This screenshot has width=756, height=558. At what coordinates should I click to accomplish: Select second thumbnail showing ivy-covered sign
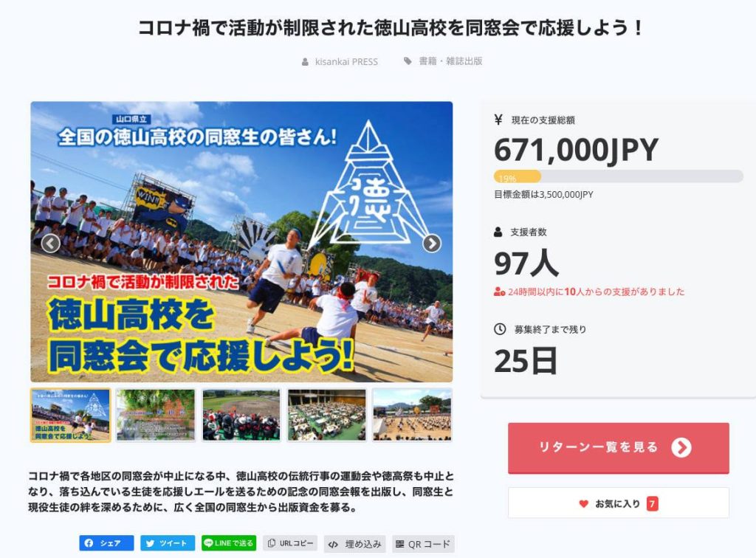pos(156,415)
